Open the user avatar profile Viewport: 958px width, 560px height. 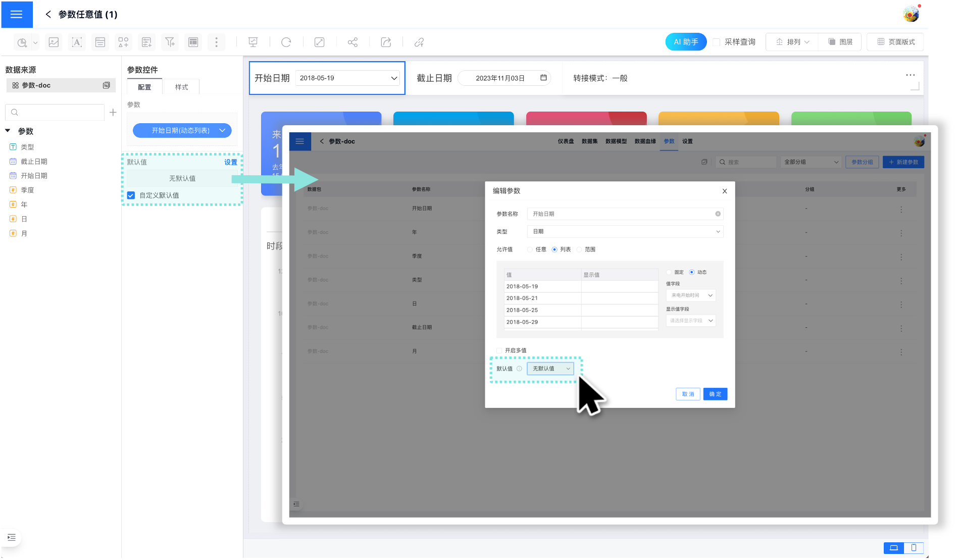click(x=911, y=14)
